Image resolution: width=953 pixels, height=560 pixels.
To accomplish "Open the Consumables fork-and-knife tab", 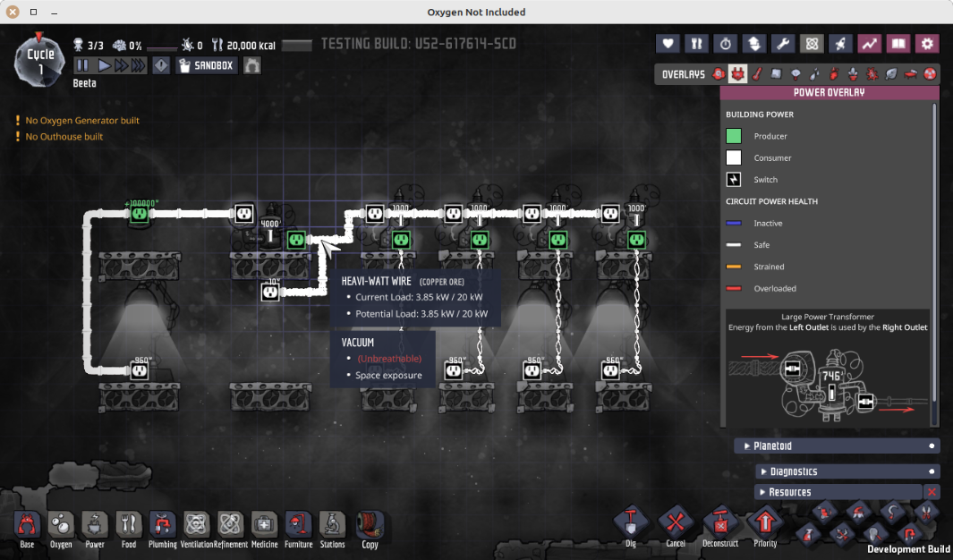I will 696,44.
